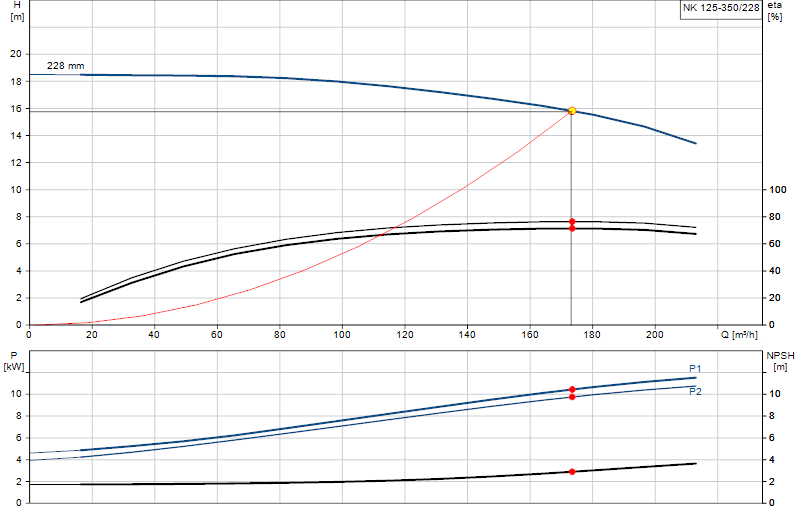Image resolution: width=800 pixels, height=520 pixels.
Task: Click the P [kW] axis title
Action: click(14, 361)
